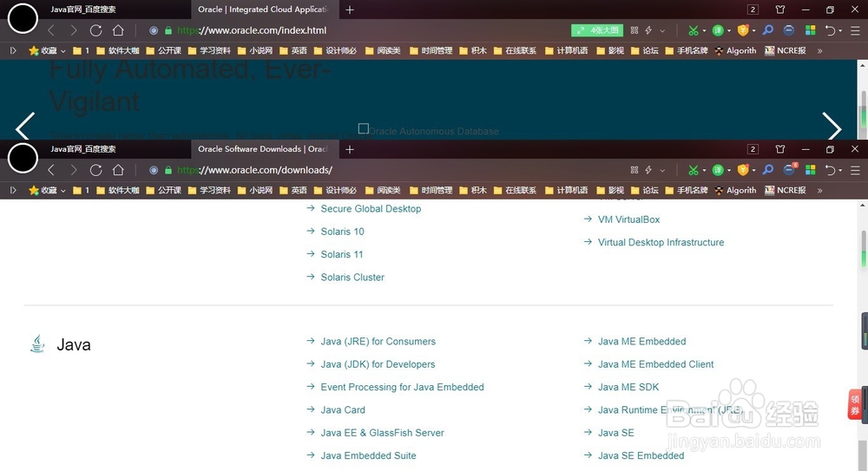Expand the scissors tool dropdown arrow in lower window
This screenshot has height=471, width=868.
coord(704,171)
